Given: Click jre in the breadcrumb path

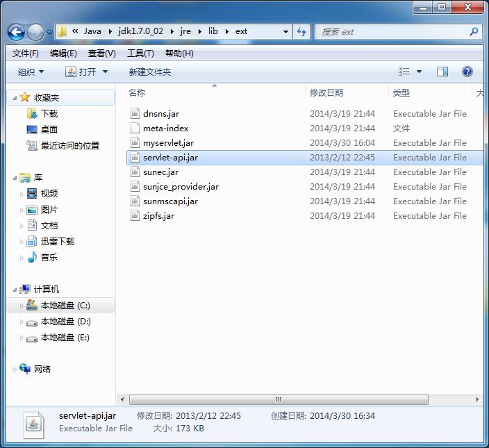Looking at the screenshot, I should [x=185, y=31].
